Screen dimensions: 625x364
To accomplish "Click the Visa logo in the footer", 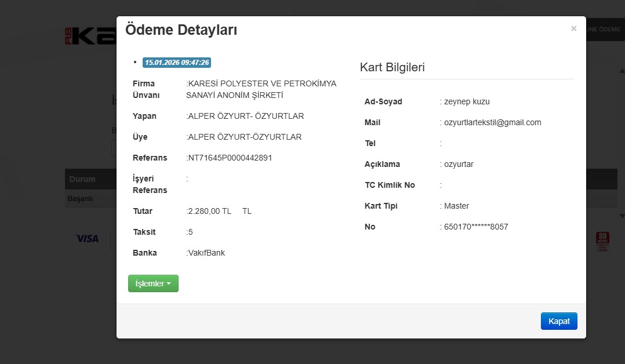I will [x=88, y=238].
